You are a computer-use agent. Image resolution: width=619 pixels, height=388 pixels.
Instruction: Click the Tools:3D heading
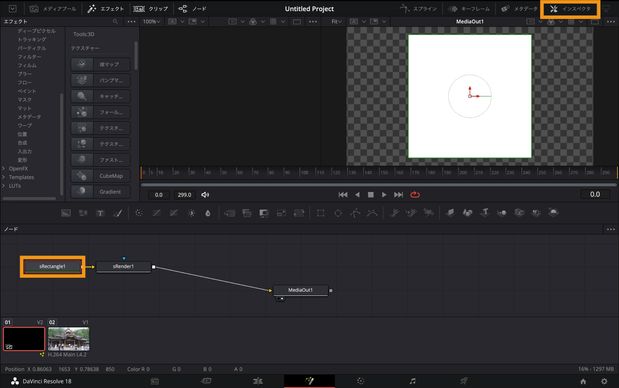tap(84, 34)
